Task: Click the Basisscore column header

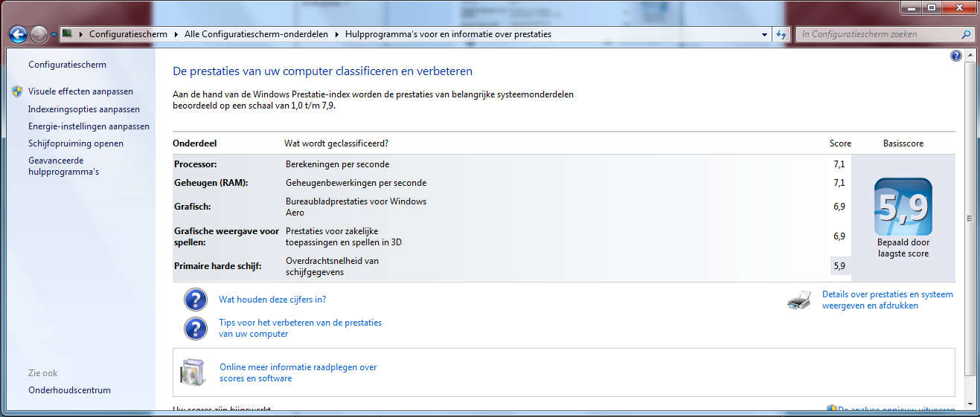Action: pos(903,143)
